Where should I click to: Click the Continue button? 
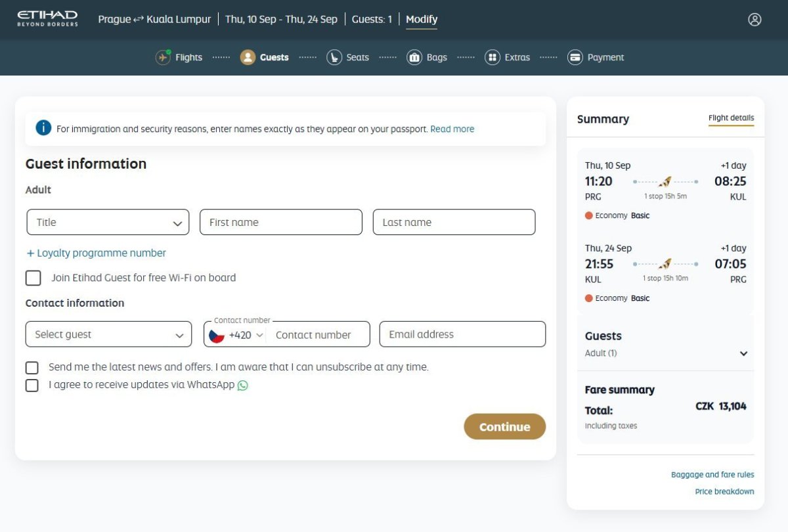point(504,427)
